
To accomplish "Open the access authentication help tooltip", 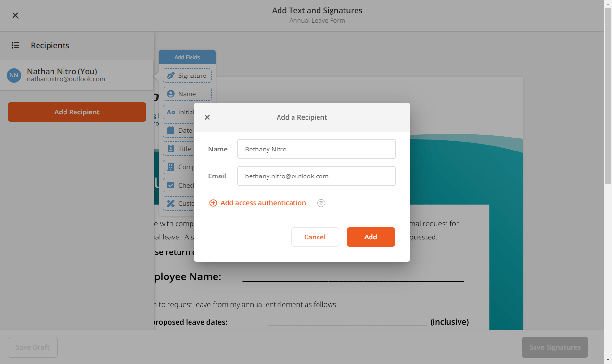I will tap(320, 203).
